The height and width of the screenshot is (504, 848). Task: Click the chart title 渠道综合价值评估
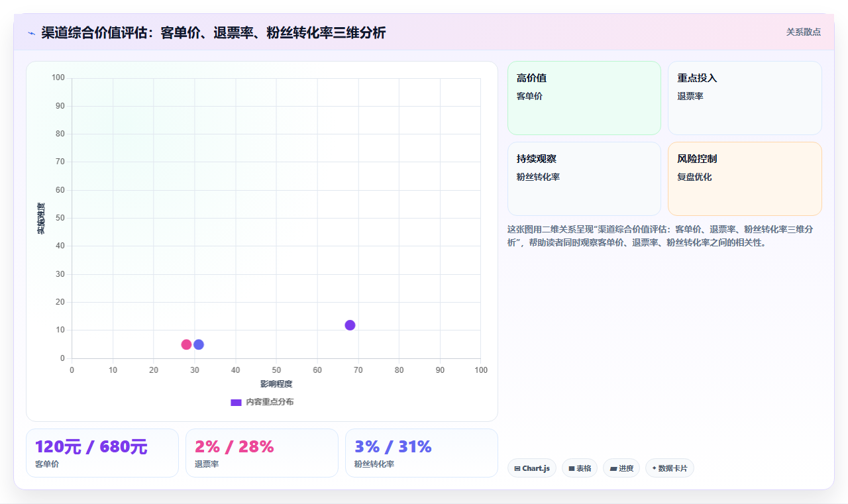pos(213,32)
